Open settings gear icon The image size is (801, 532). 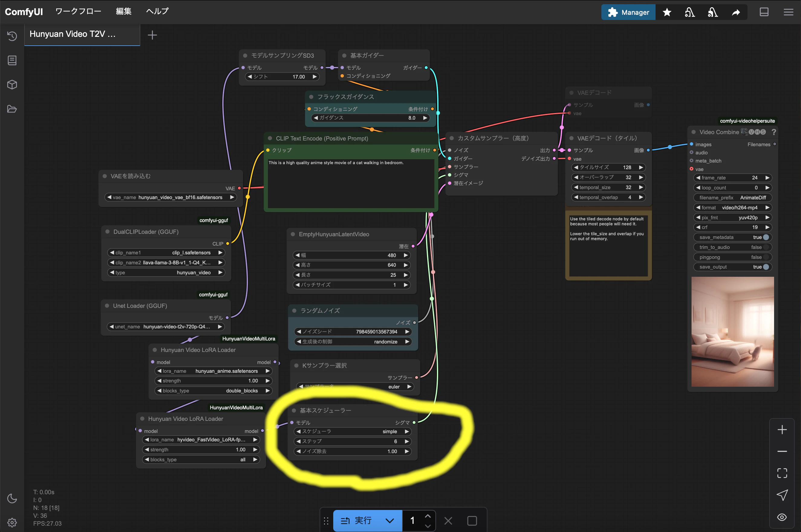click(x=12, y=522)
